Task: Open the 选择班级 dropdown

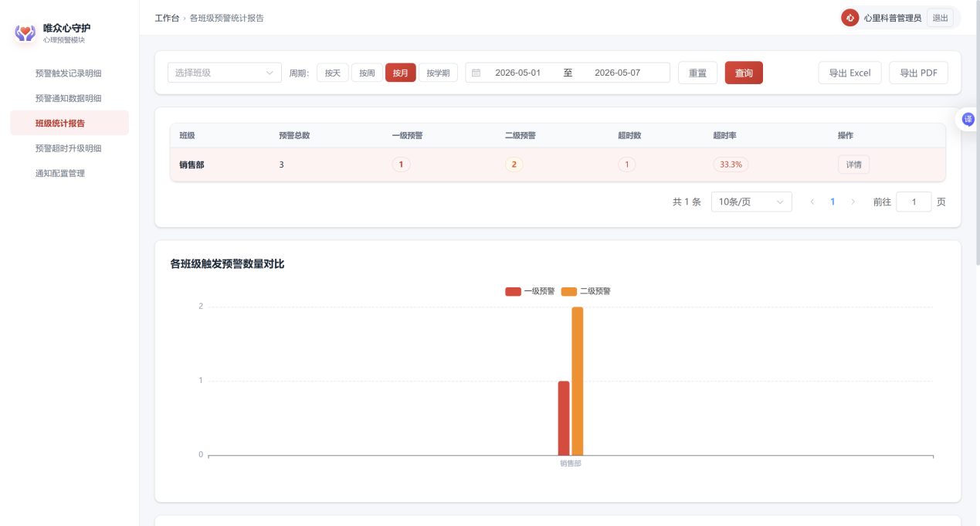Action: tap(225, 73)
